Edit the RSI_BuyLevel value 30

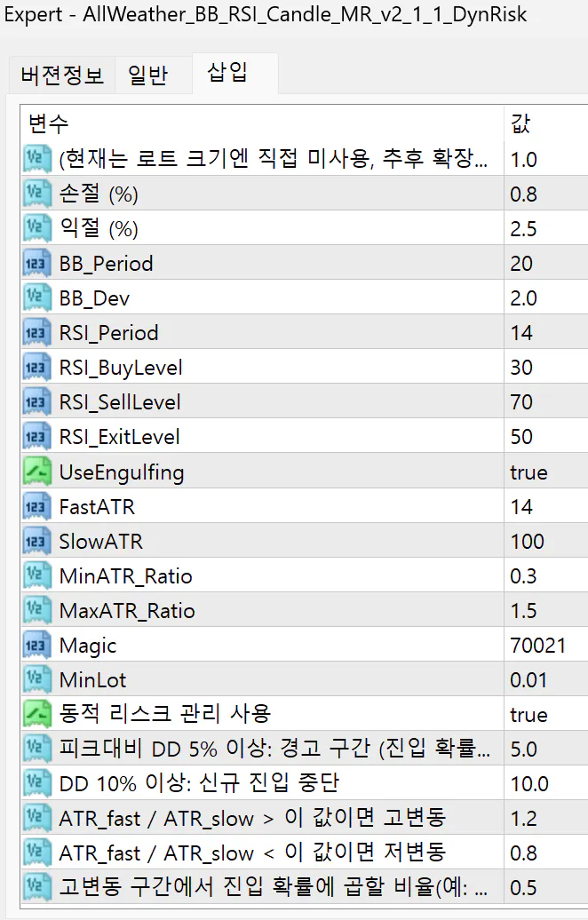click(521, 368)
